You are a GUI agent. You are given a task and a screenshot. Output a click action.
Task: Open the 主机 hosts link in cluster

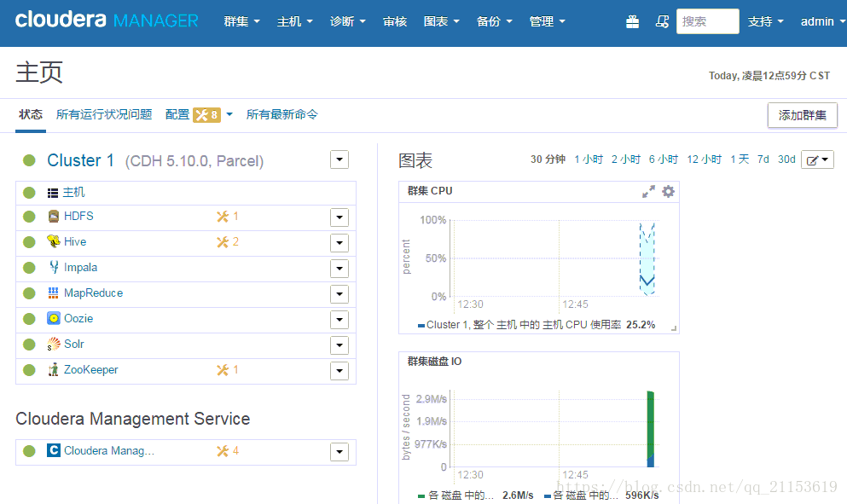pos(73,193)
